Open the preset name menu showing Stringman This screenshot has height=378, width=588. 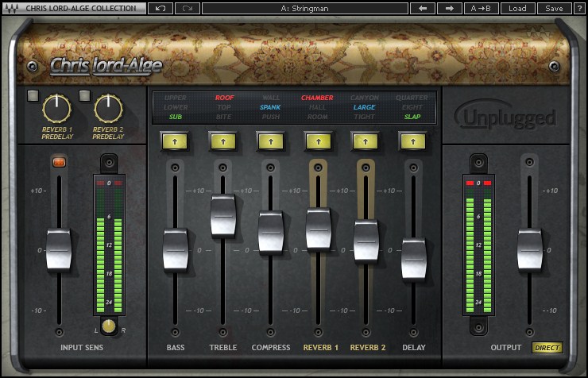point(304,8)
